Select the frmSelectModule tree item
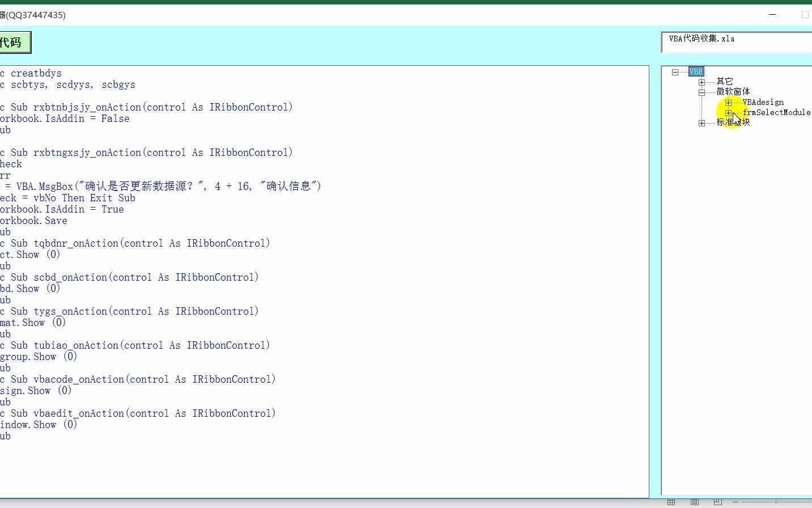 pos(776,113)
